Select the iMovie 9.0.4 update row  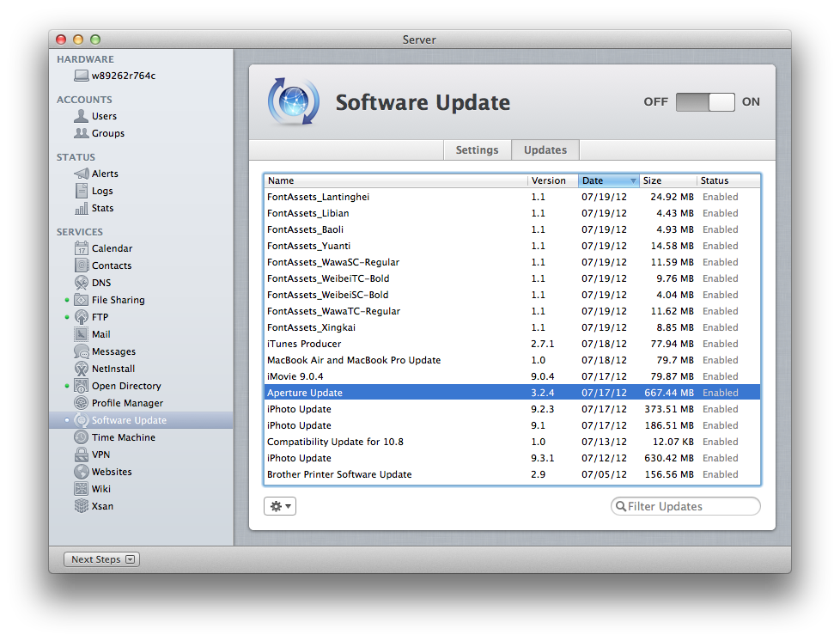coord(512,376)
